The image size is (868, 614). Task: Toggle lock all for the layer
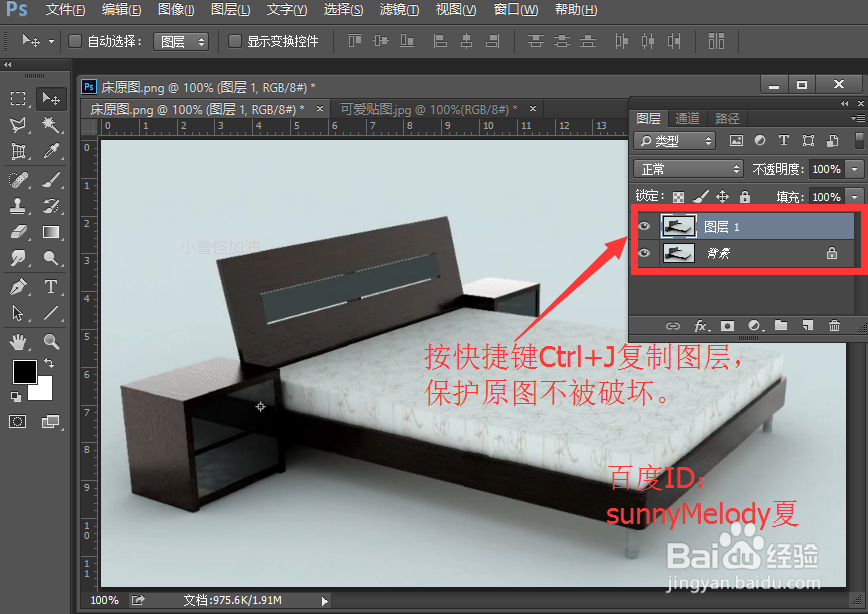pyautogui.click(x=745, y=197)
